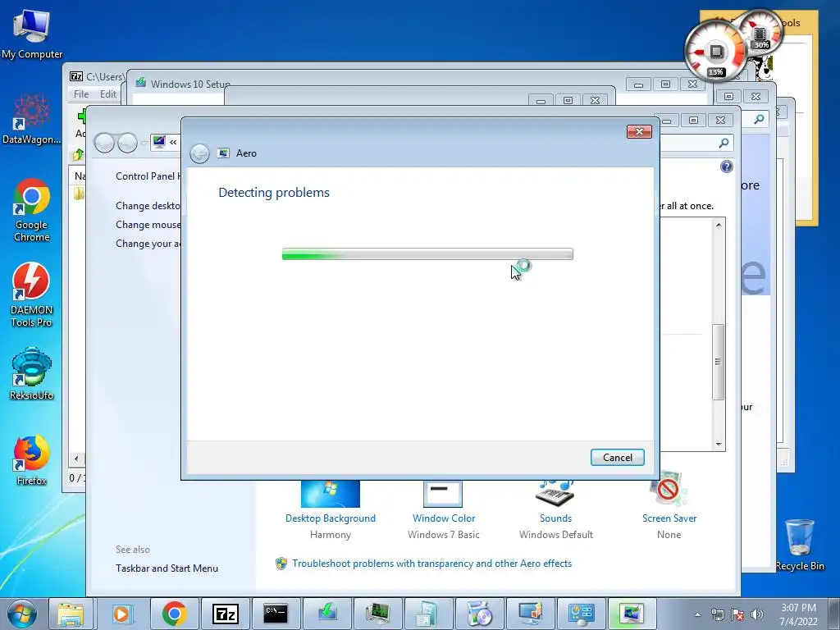Close the Aero troubleshooter dialog
The height and width of the screenshot is (630, 840).
(639, 132)
